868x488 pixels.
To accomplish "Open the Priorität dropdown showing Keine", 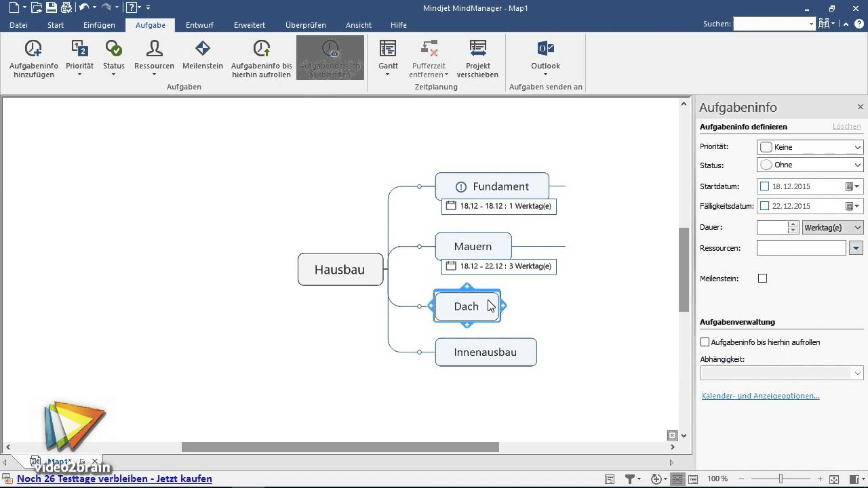I will pos(810,147).
